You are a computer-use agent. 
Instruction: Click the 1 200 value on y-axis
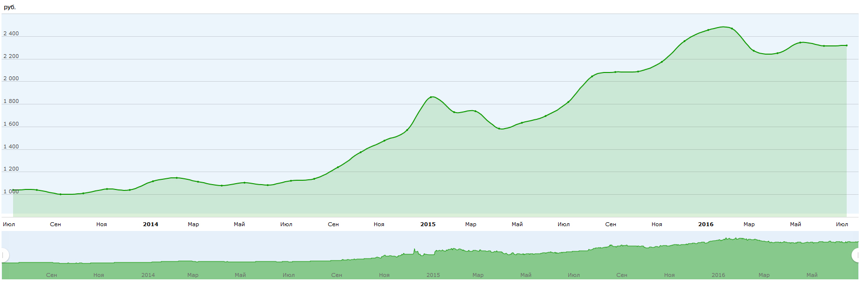[11, 169]
